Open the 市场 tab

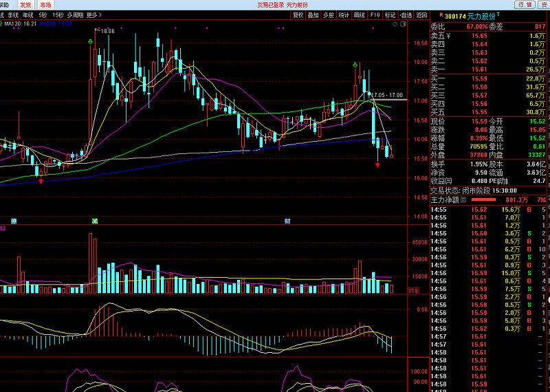(x=45, y=4)
